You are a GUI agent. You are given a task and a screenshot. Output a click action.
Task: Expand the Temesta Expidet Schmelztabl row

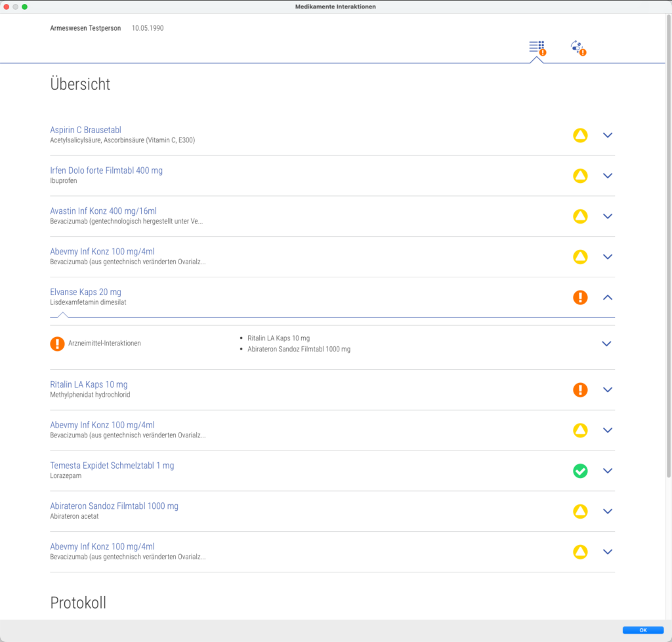coord(608,471)
